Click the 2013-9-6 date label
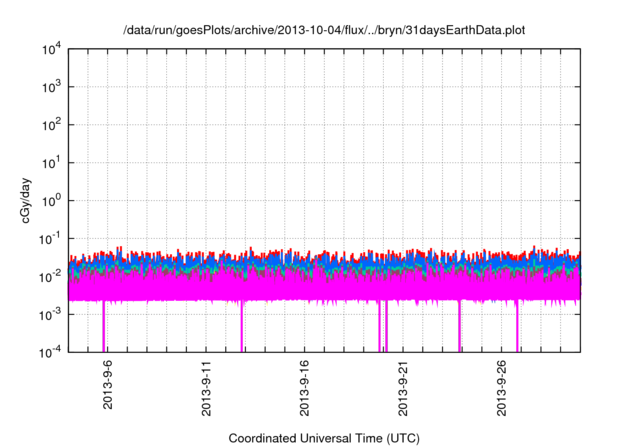The width and height of the screenshot is (640, 448). coord(107,384)
